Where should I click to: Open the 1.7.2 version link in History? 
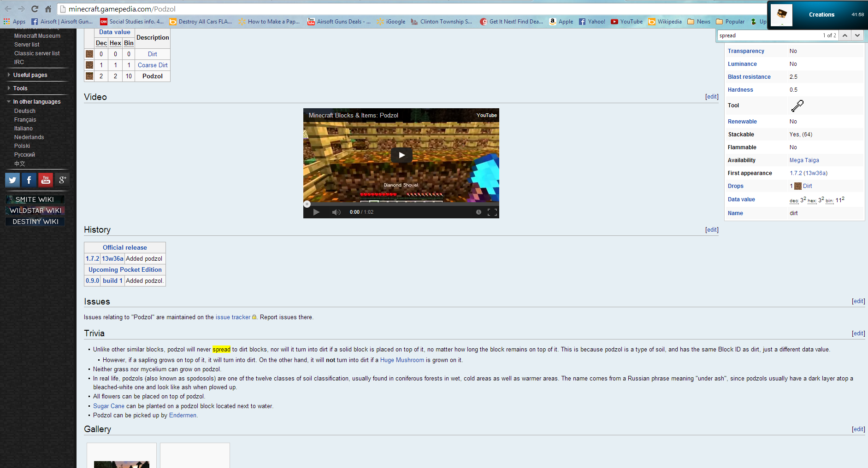pyautogui.click(x=92, y=259)
